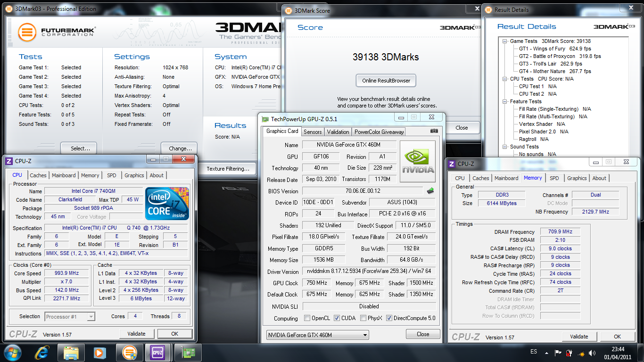Open the GPU selector dropdown in GPU-Z
The width and height of the screenshot is (644, 362).
point(317,335)
